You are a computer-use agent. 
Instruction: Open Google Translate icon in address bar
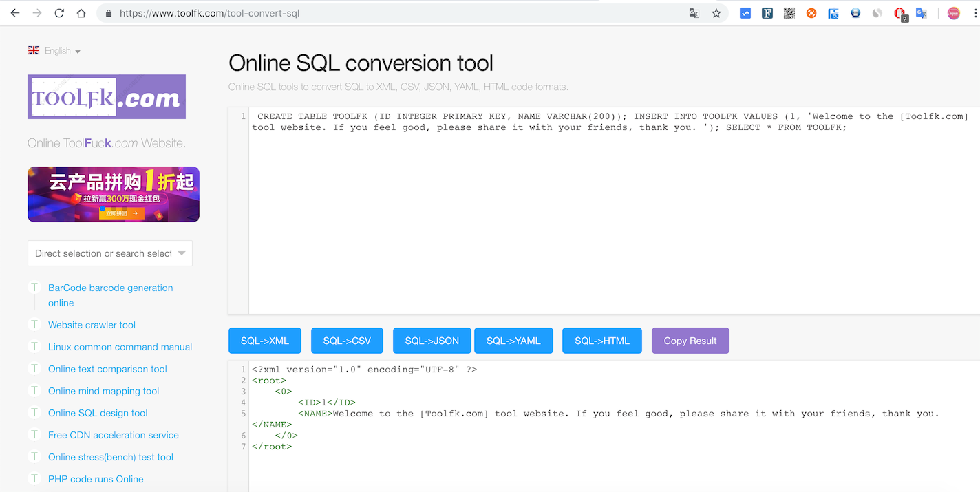[x=694, y=12]
